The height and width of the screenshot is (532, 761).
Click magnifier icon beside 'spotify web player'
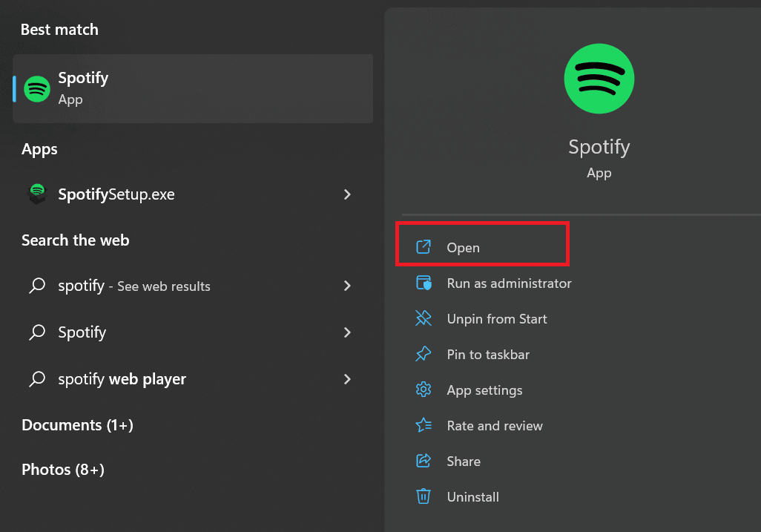pyautogui.click(x=37, y=378)
